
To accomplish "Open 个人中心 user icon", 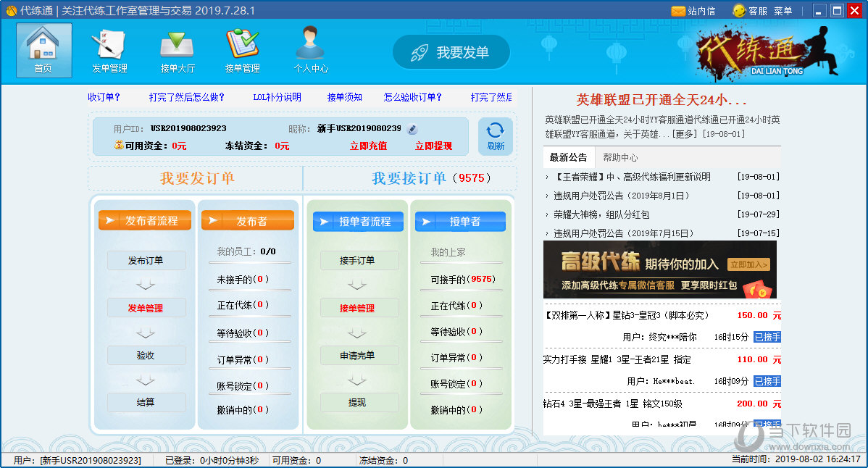I will [x=311, y=50].
